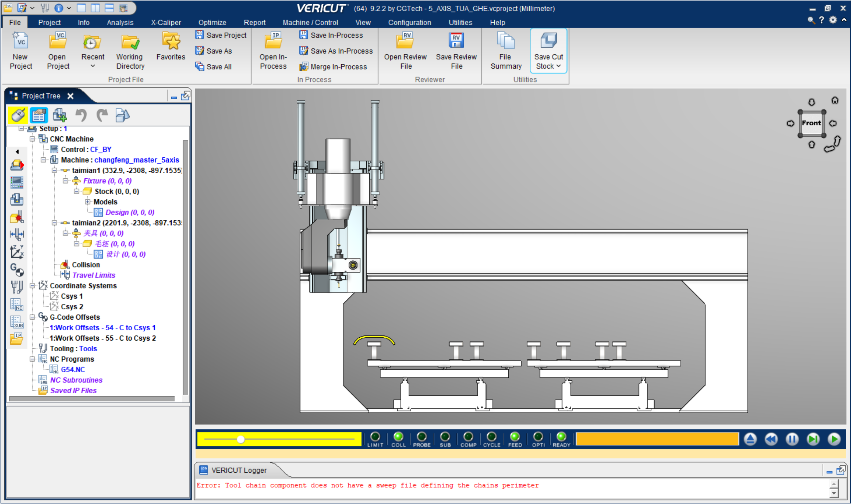Image resolution: width=851 pixels, height=504 pixels.
Task: Click the Working Directory icon
Action: [130, 43]
